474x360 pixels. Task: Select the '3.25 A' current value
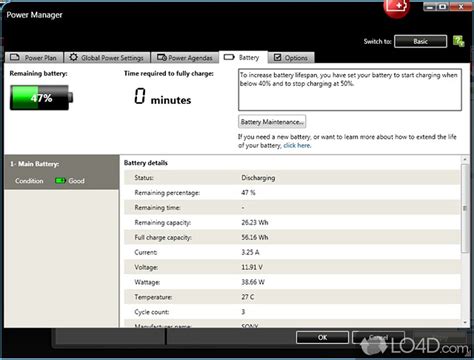250,252
